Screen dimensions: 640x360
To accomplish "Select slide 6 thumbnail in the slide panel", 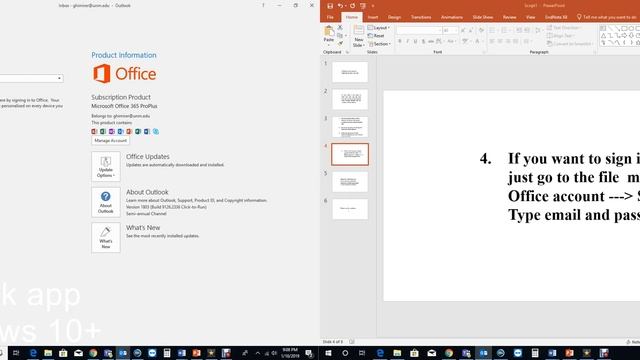I will click(x=350, y=209).
